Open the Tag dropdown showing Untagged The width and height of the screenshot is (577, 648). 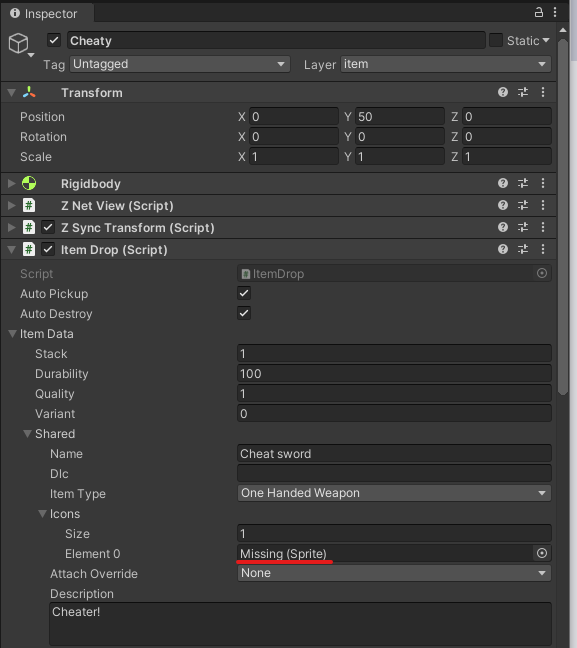180,64
